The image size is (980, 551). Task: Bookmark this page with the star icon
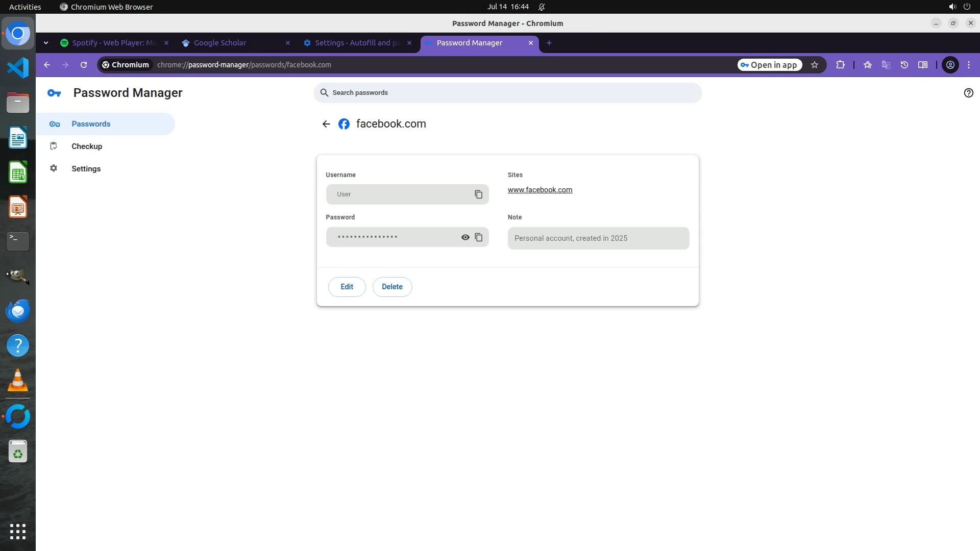pyautogui.click(x=815, y=65)
